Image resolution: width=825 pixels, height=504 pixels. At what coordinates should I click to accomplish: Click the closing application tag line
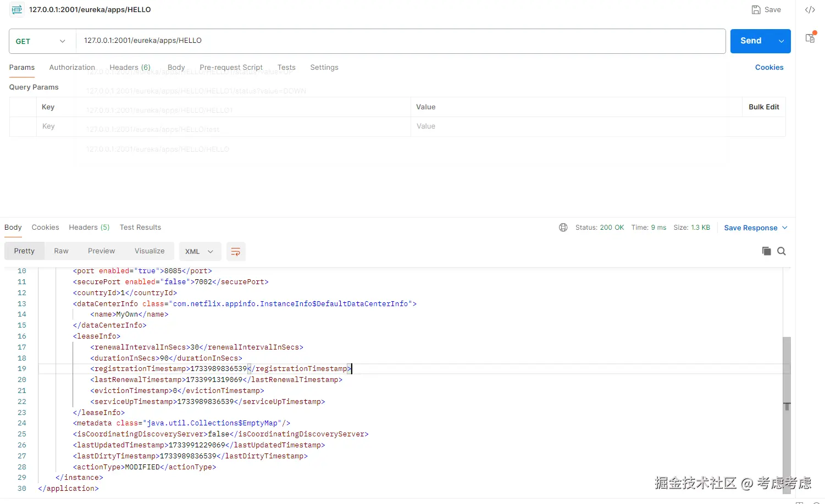(x=68, y=489)
